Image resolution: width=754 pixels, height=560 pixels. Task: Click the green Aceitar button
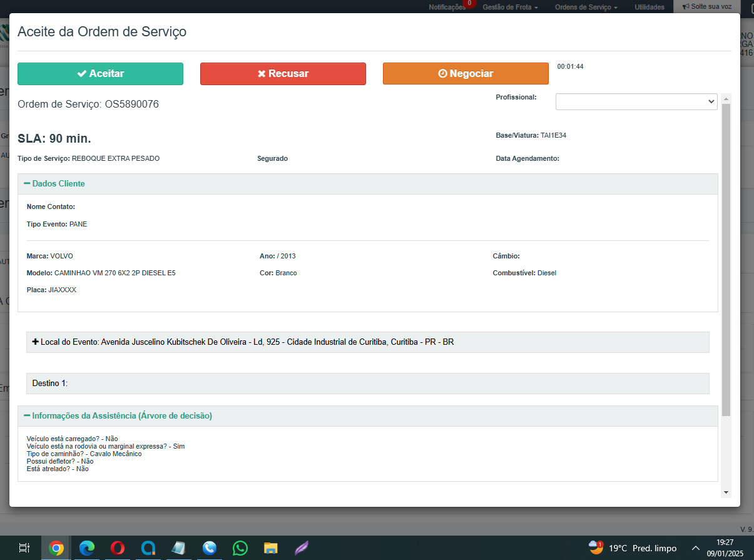click(100, 74)
